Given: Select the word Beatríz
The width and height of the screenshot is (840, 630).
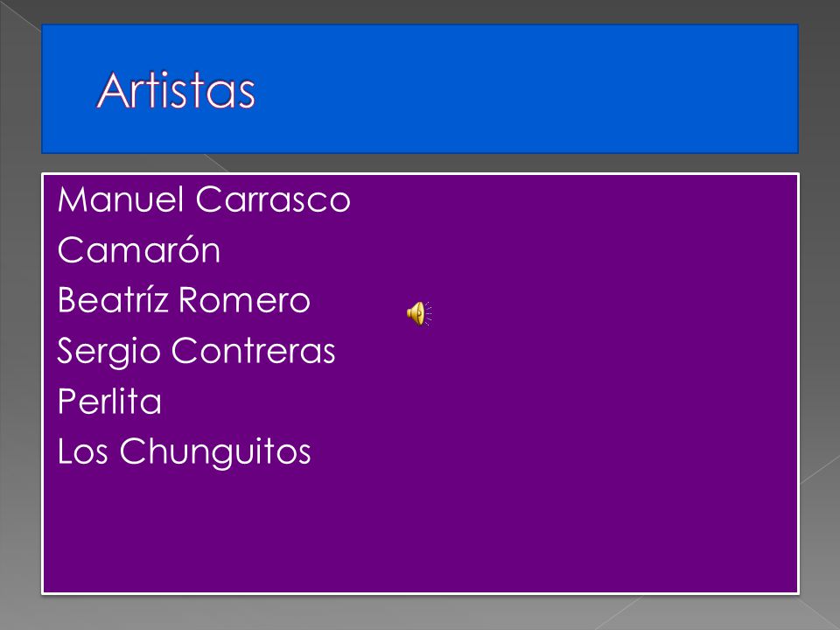Looking at the screenshot, I should (113, 300).
